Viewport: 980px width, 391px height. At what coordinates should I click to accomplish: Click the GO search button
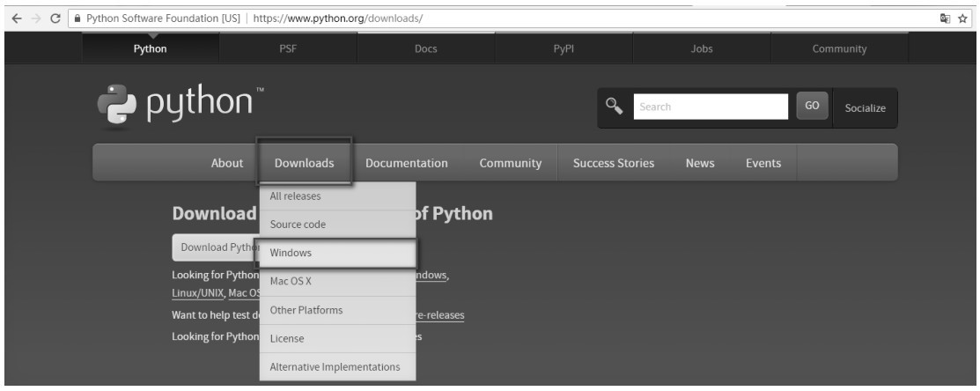tap(812, 107)
